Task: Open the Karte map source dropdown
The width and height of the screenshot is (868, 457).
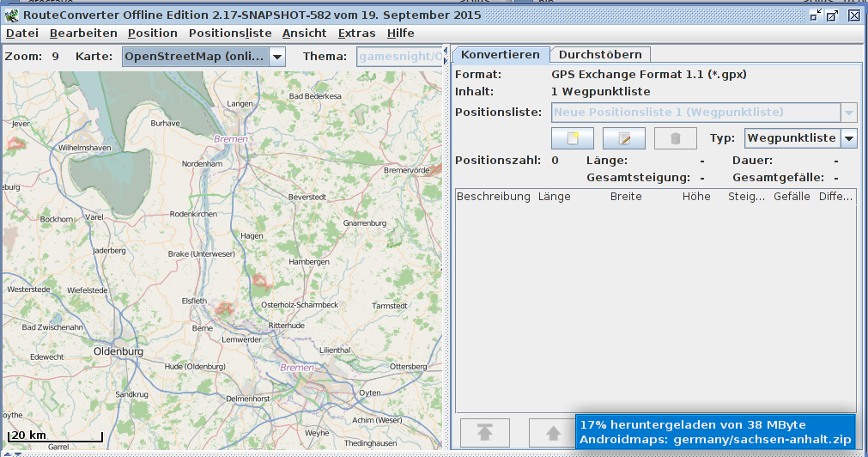Action: pos(277,57)
